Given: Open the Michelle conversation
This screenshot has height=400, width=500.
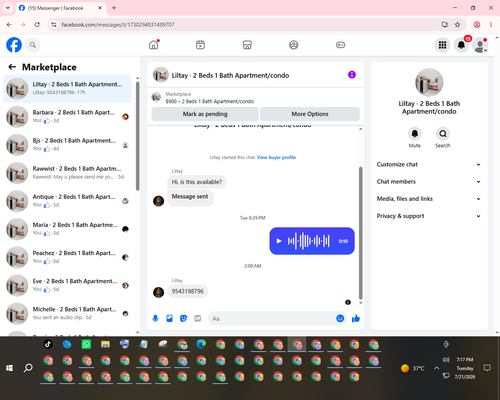Looking at the screenshot, I should click(x=68, y=313).
